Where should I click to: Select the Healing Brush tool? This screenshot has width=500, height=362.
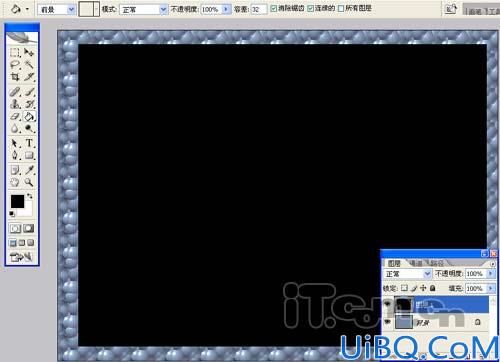click(x=15, y=92)
